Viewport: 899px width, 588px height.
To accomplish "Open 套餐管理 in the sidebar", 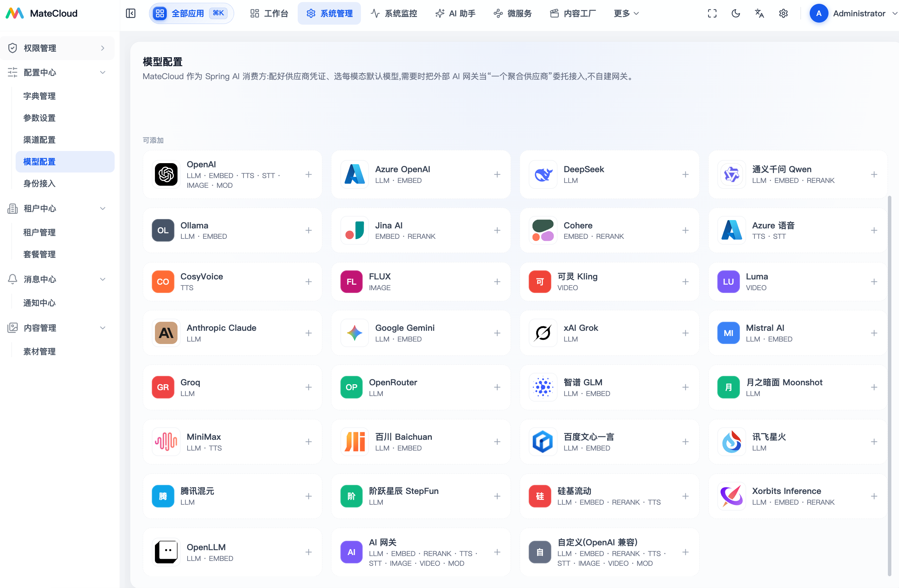I will [65, 254].
